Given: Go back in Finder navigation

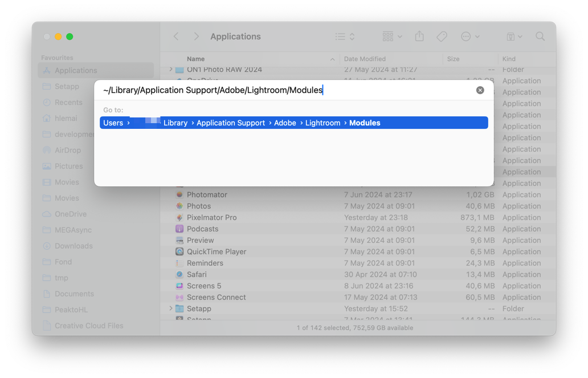Looking at the screenshot, I should click(x=176, y=36).
